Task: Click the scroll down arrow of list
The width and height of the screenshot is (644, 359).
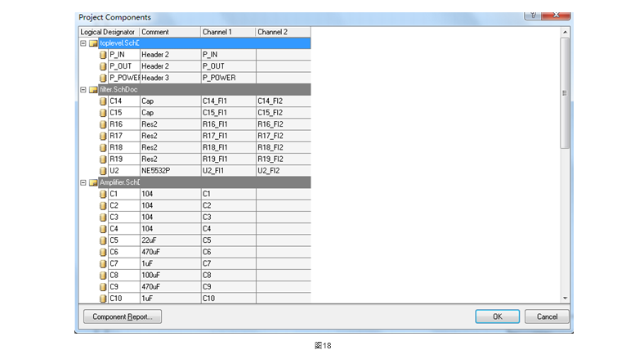Action: pos(564,298)
